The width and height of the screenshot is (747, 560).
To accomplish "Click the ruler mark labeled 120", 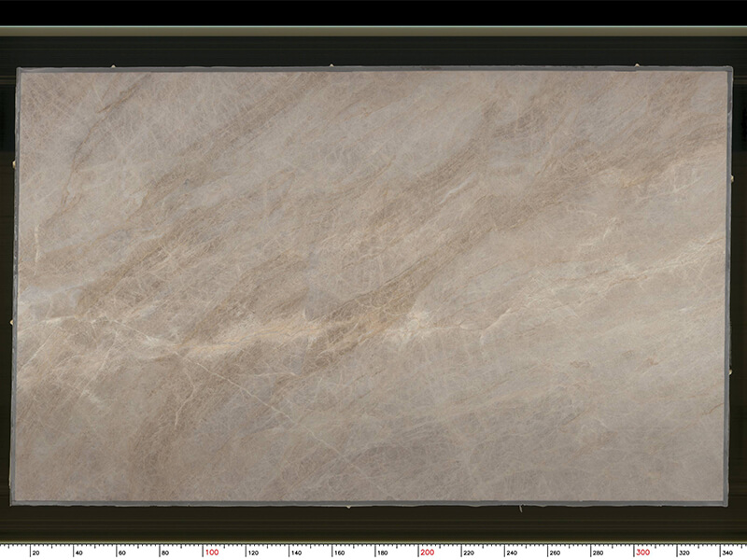I will coord(253,553).
